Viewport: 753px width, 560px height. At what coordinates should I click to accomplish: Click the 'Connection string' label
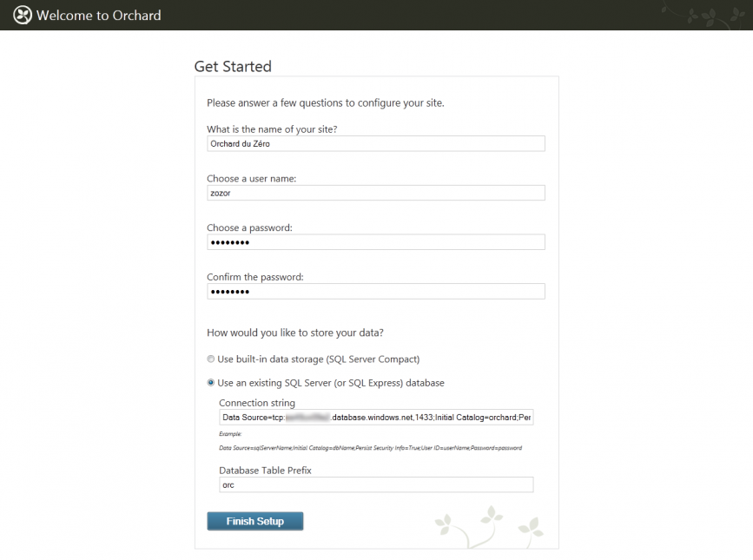[x=257, y=403]
